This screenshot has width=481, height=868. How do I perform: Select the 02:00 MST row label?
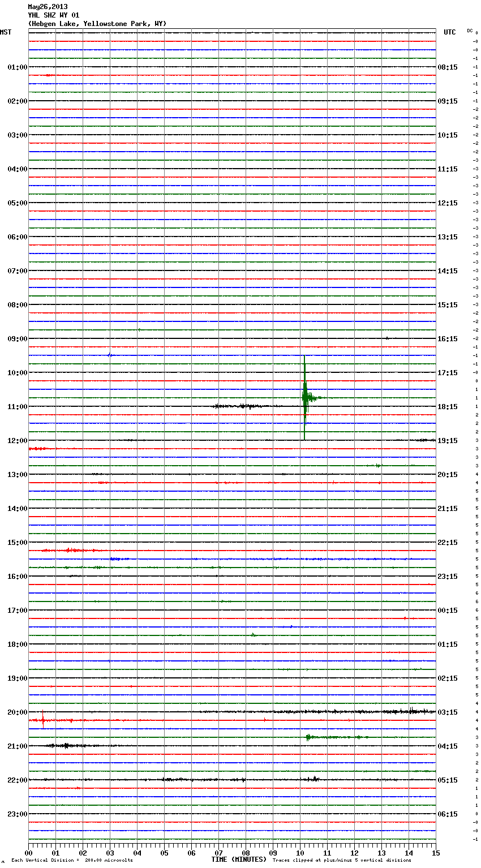tap(18, 101)
